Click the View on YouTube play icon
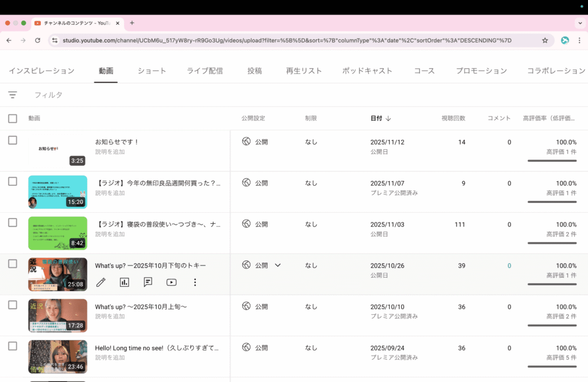Screen dimensions: 588x382 pyautogui.click(x=171, y=282)
